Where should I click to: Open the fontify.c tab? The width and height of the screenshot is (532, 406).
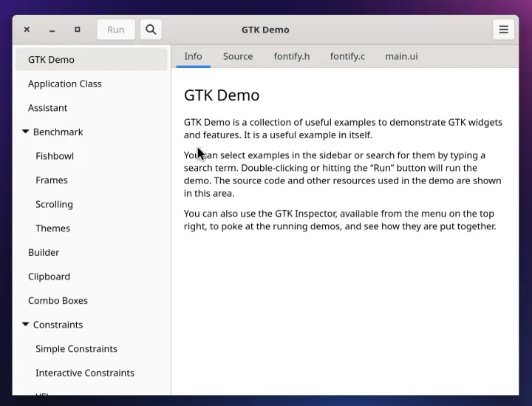(347, 56)
